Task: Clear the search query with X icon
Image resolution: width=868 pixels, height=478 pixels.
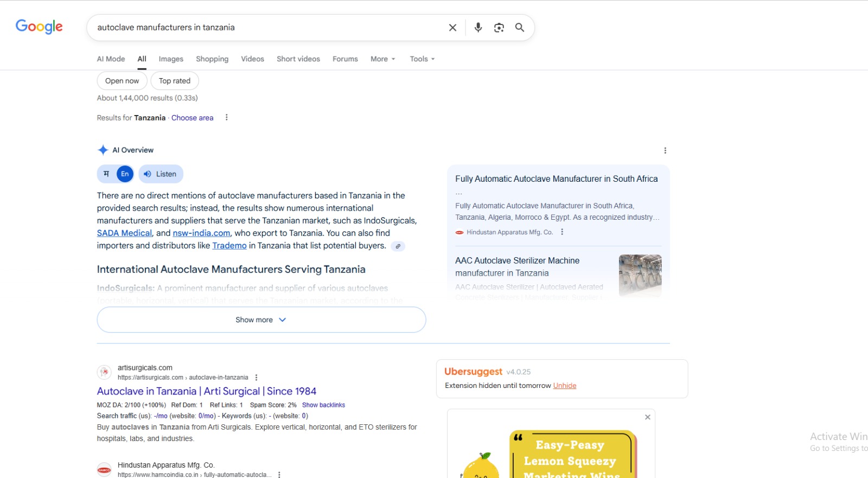Action: 452,28
